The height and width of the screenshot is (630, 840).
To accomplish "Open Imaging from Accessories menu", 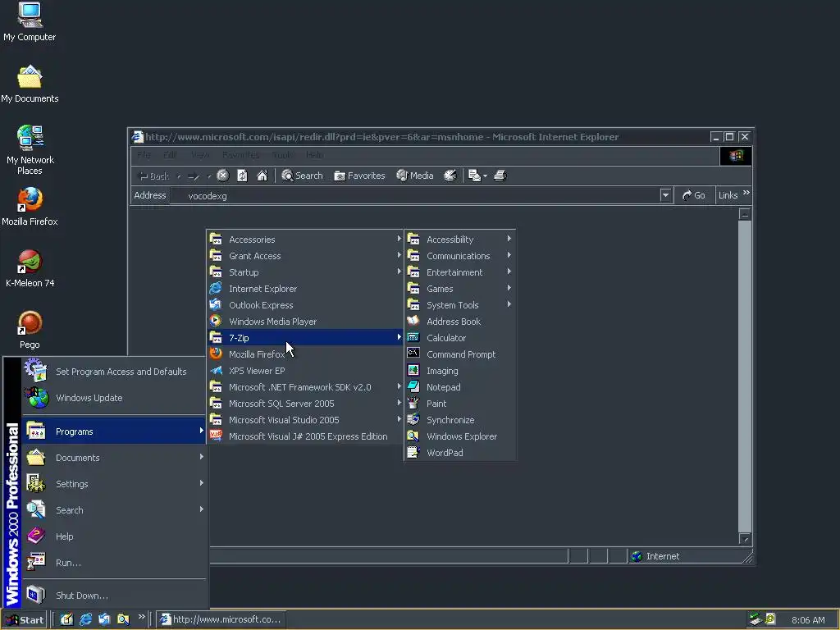I will [460, 371].
